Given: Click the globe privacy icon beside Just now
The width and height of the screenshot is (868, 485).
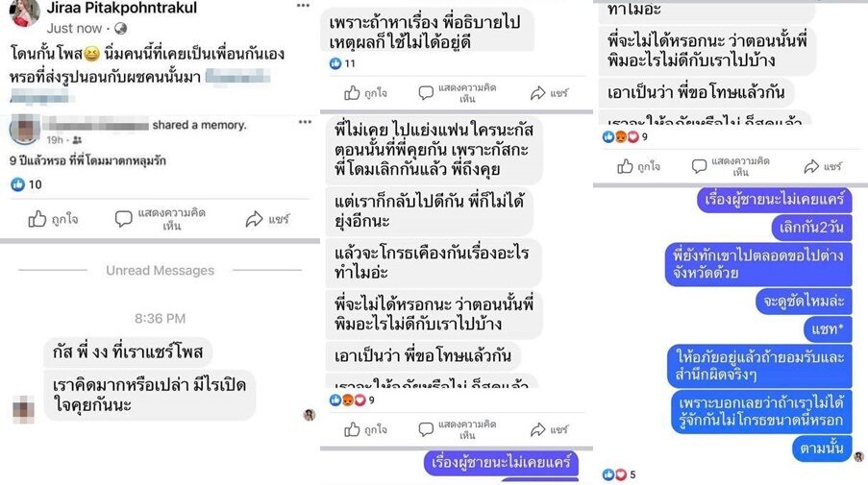Looking at the screenshot, I should click(120, 28).
